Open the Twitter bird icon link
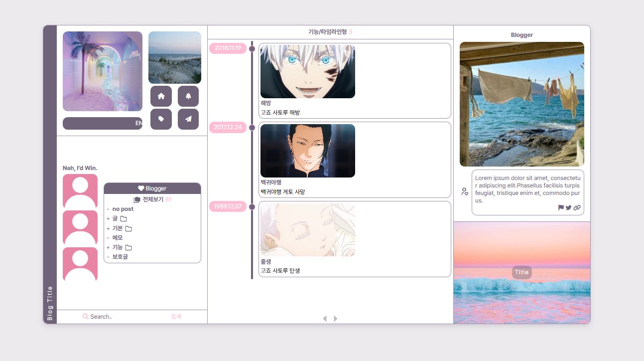 (569, 207)
